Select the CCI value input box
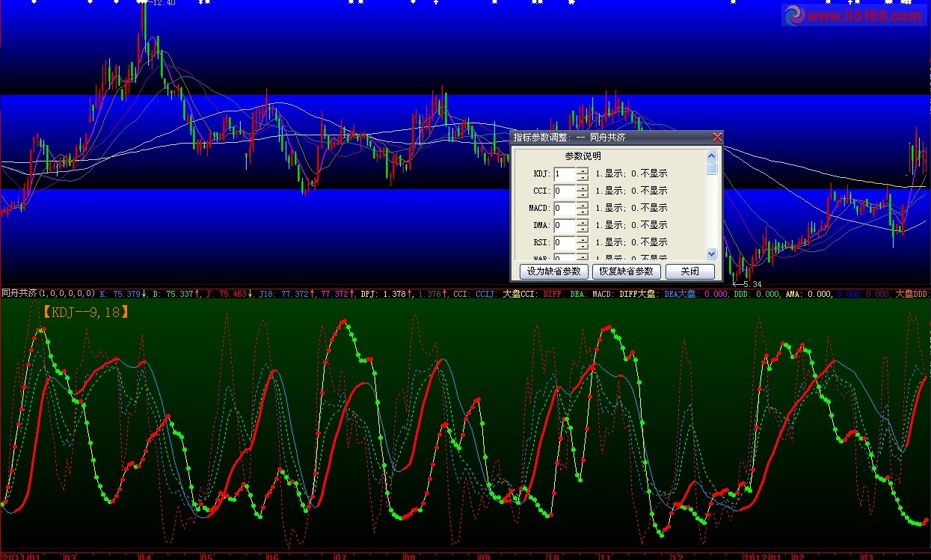931x560 pixels. click(564, 191)
